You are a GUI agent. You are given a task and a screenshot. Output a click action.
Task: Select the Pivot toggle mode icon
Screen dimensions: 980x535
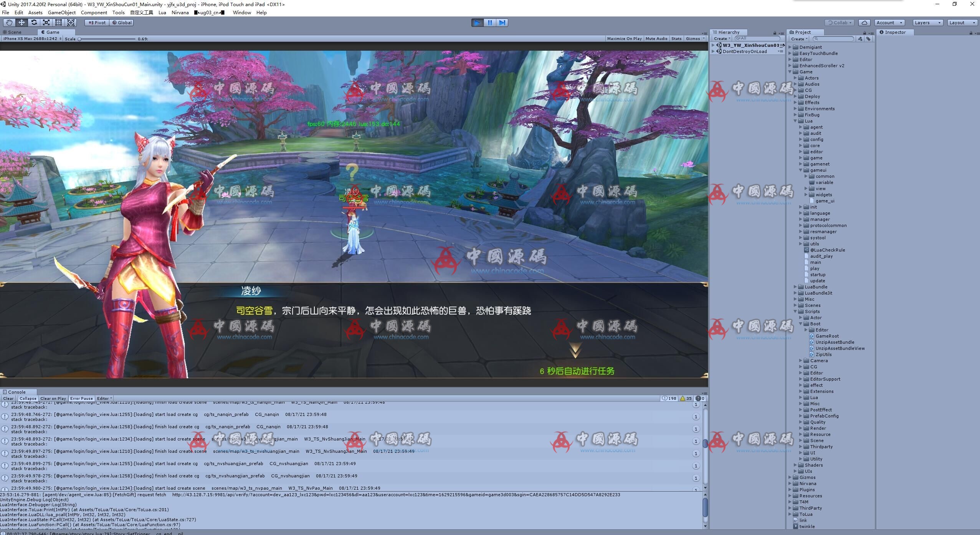pyautogui.click(x=96, y=22)
